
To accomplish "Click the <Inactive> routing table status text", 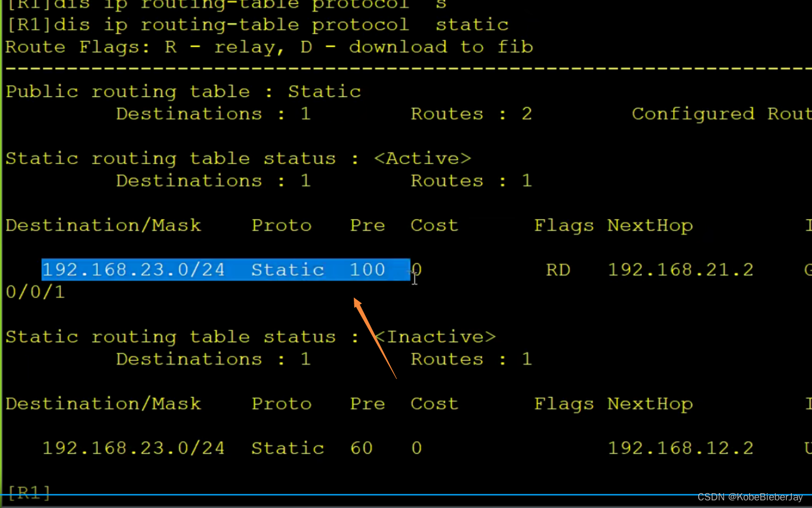I will pos(435,336).
